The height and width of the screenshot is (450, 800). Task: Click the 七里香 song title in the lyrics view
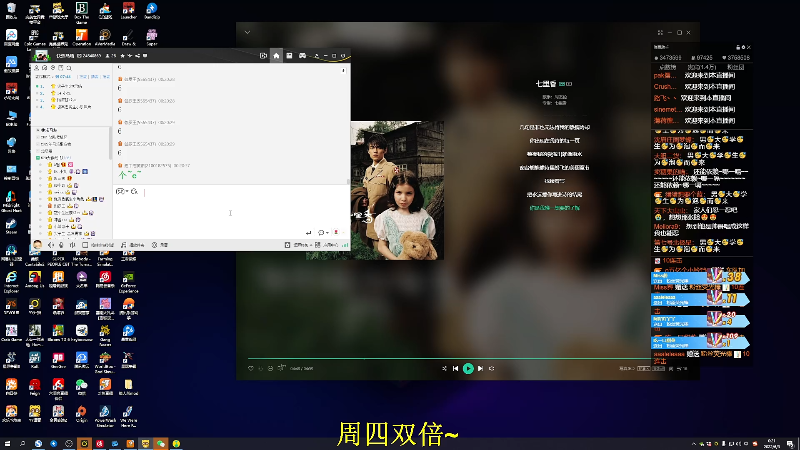(x=545, y=84)
